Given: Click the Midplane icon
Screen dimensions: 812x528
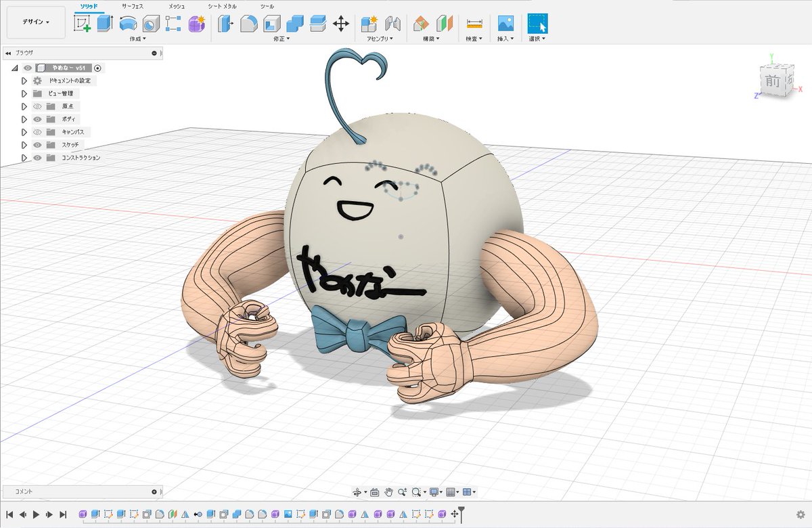Looking at the screenshot, I should point(444,24).
